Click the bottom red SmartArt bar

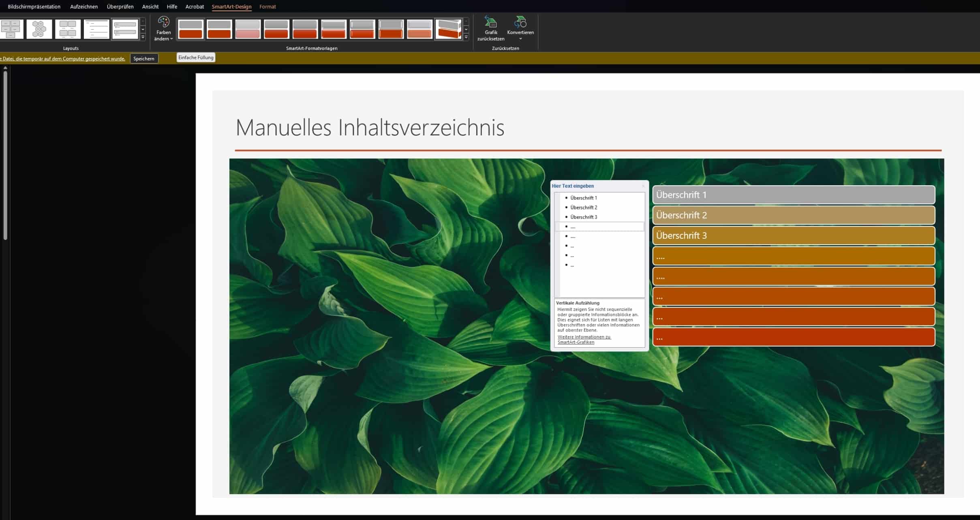point(793,337)
